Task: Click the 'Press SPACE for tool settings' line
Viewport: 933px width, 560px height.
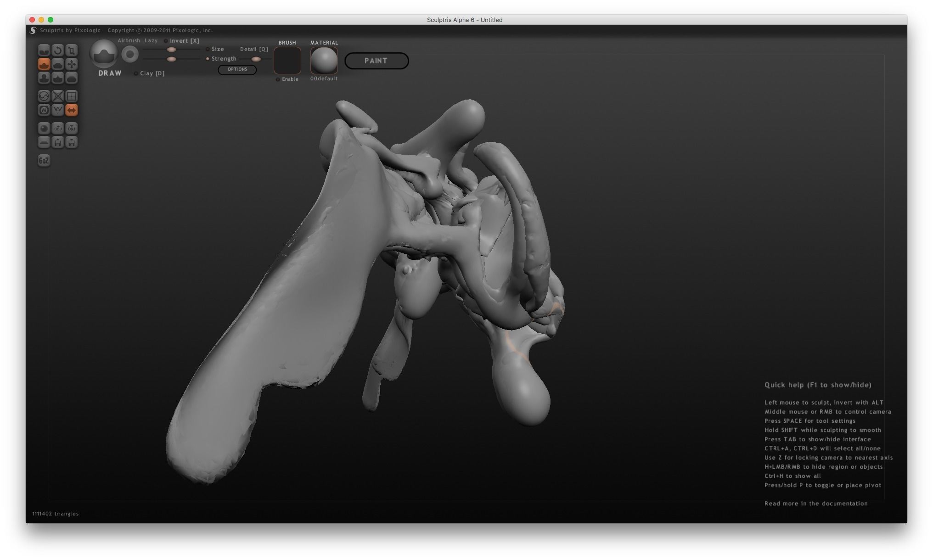Action: coord(810,421)
